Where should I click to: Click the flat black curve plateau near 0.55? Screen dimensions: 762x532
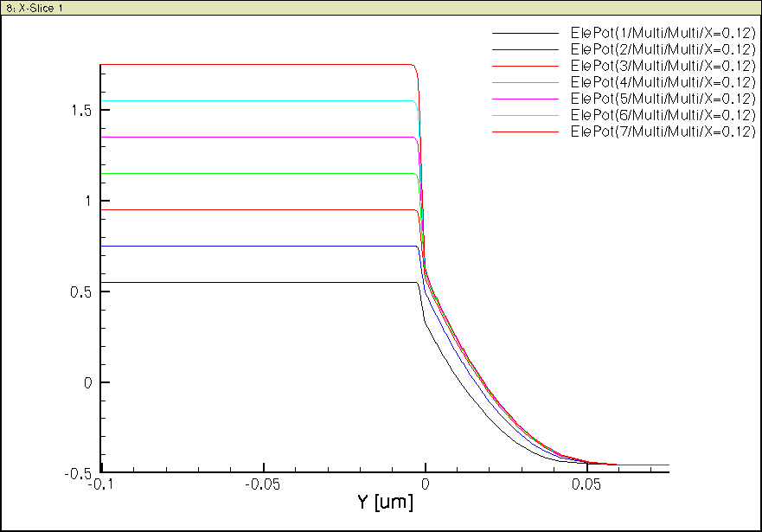258,282
